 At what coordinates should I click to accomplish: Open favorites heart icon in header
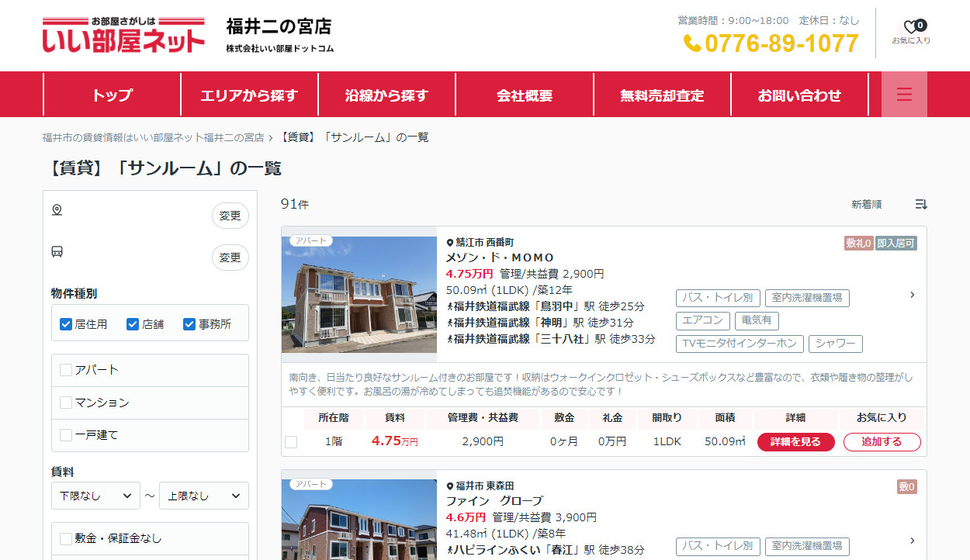point(911,27)
